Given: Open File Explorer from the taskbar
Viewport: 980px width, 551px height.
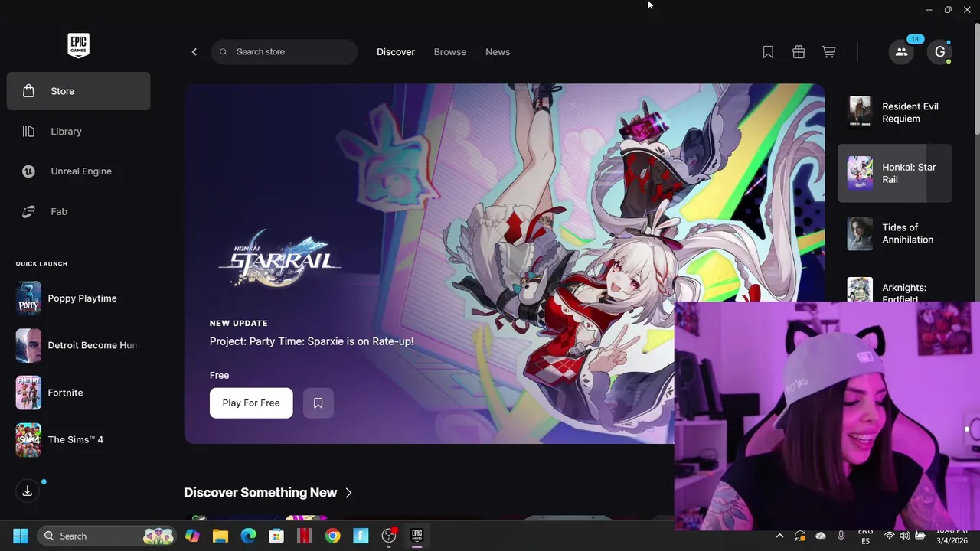Looking at the screenshot, I should [x=220, y=536].
